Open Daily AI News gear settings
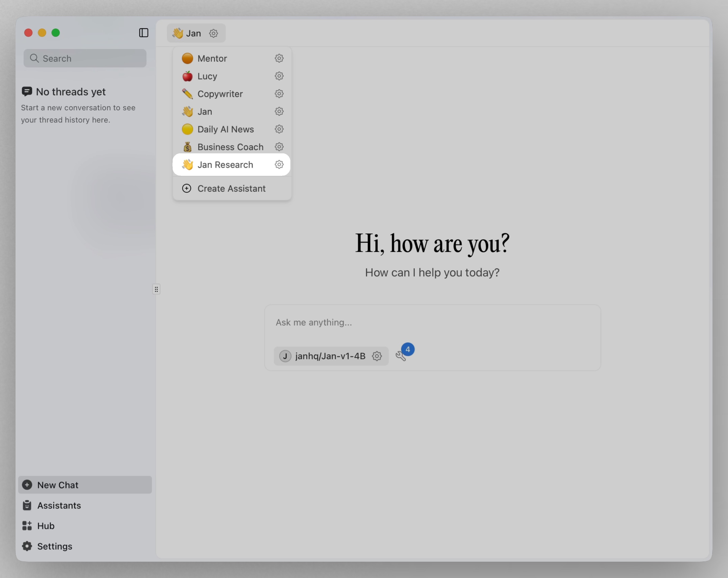 point(279,129)
